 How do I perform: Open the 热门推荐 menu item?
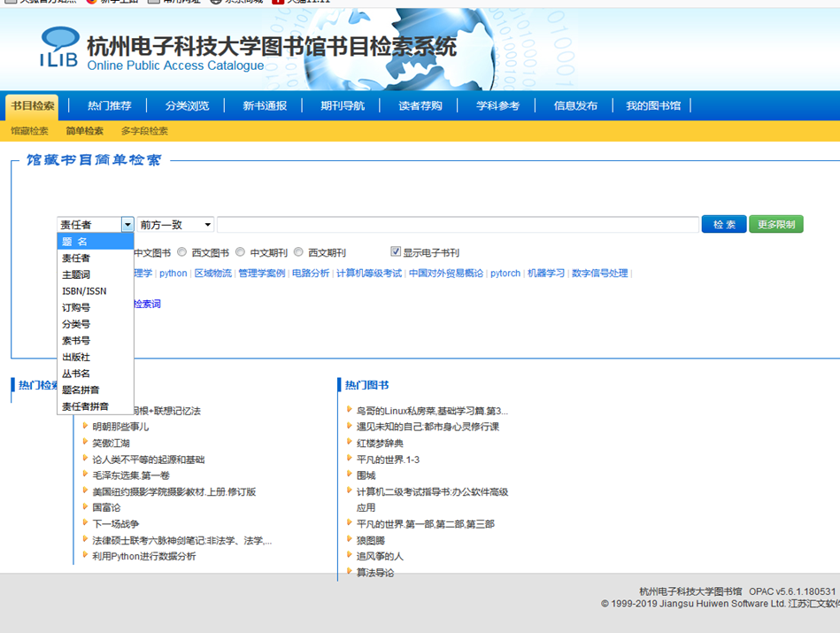coord(109,105)
